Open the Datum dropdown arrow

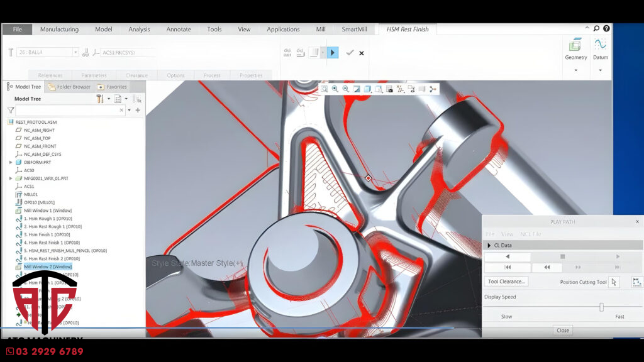click(600, 70)
